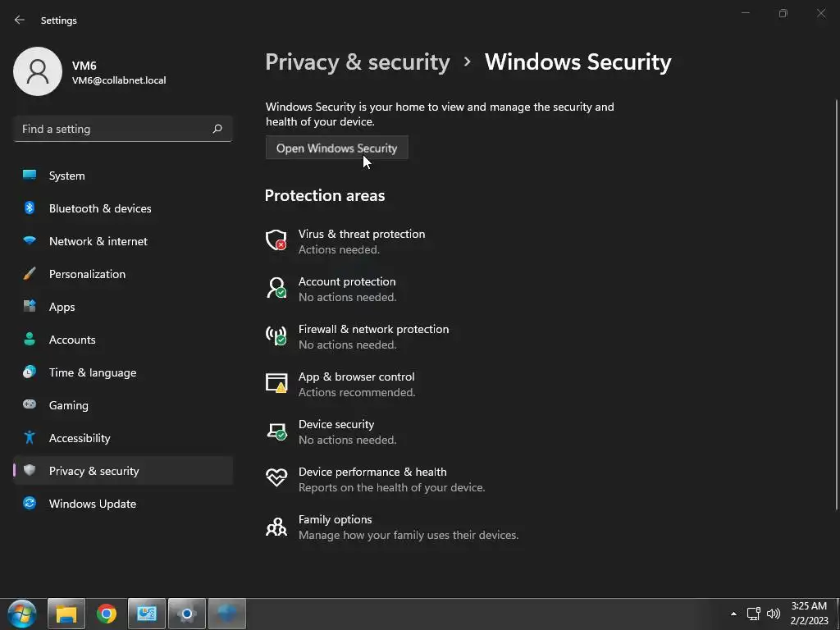Select Bluetooth & devices in sidebar

pos(99,208)
